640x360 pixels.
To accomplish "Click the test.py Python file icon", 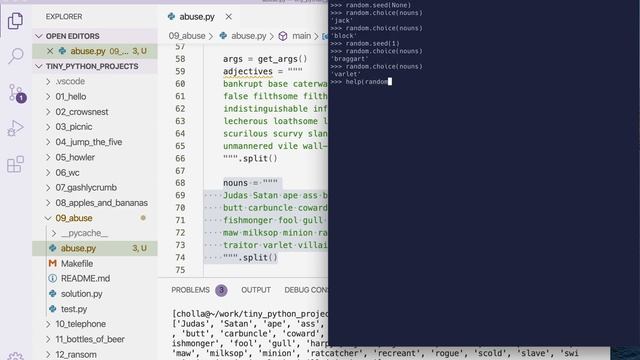I will point(52,309).
